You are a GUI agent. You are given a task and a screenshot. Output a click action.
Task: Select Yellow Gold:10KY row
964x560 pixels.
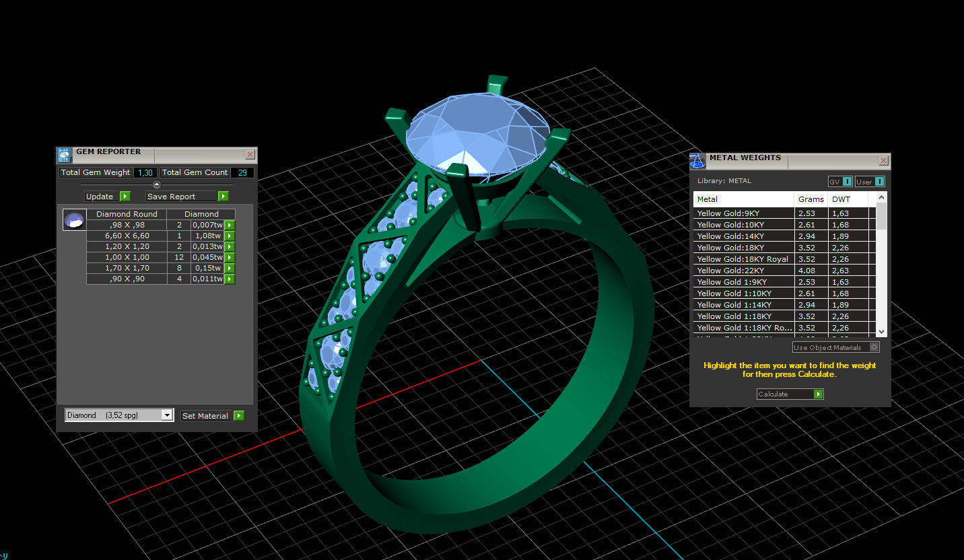(785, 225)
